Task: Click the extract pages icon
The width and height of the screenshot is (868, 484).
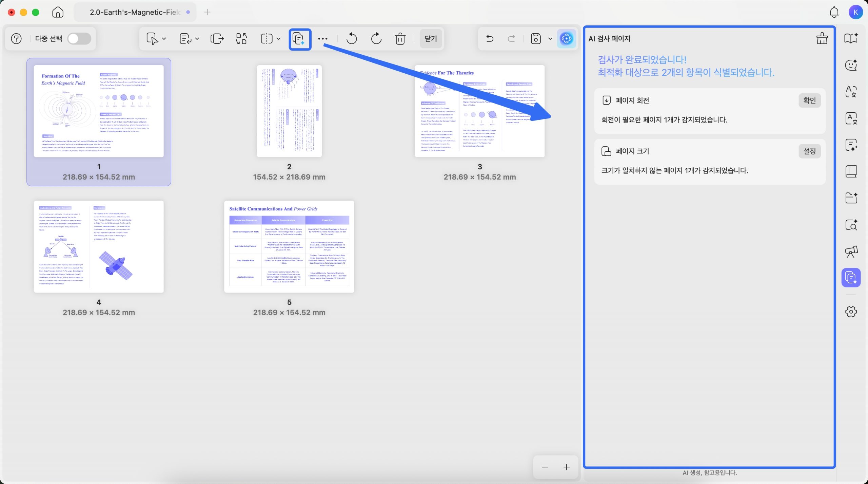Action: point(217,39)
